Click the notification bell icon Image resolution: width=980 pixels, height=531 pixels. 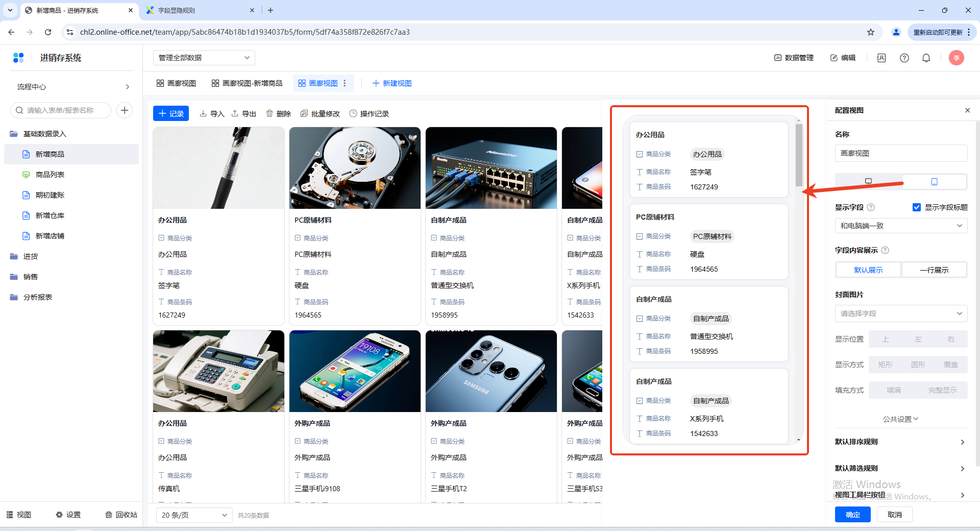click(926, 58)
